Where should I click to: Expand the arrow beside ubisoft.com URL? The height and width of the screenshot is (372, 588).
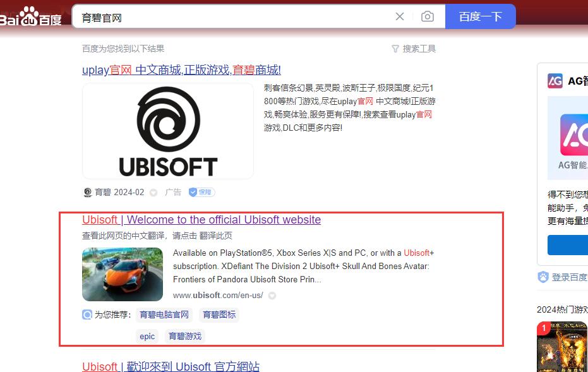click(x=272, y=296)
